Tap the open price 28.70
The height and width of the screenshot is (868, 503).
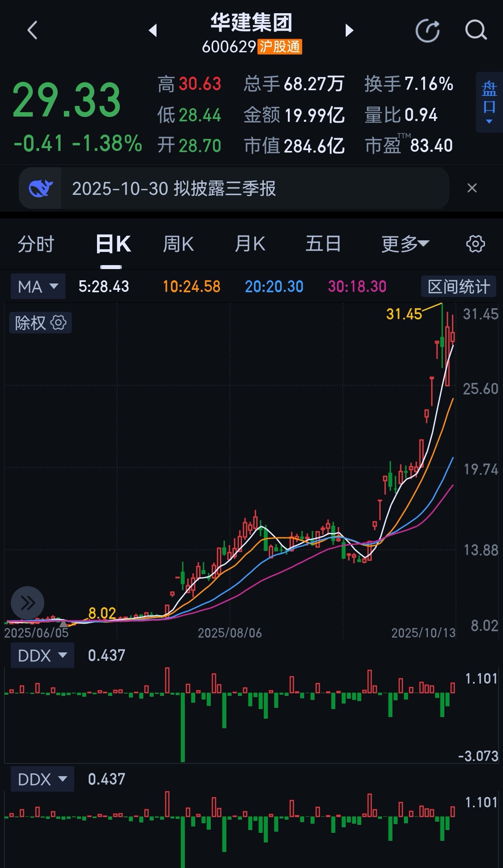tap(200, 145)
